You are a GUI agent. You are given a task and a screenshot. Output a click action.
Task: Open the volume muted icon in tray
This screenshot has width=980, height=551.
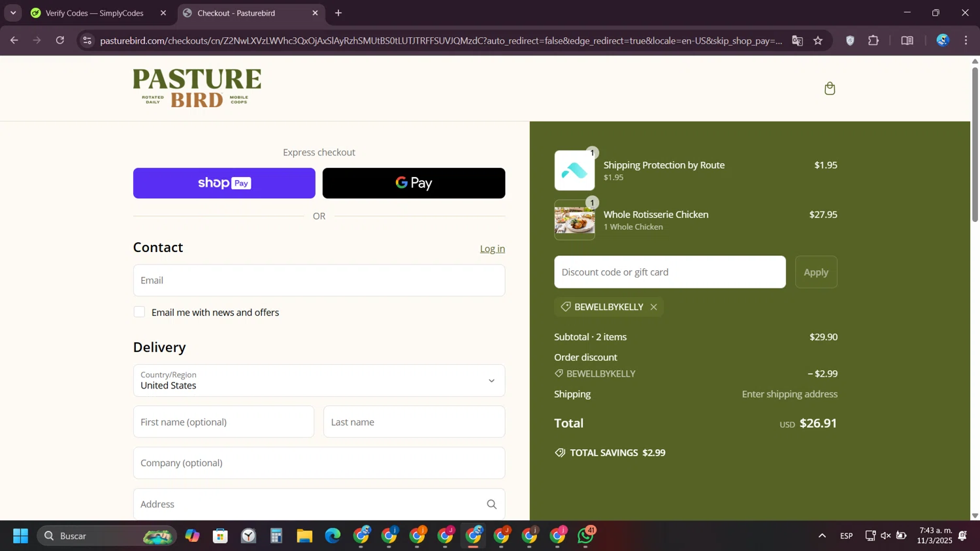[886, 536]
